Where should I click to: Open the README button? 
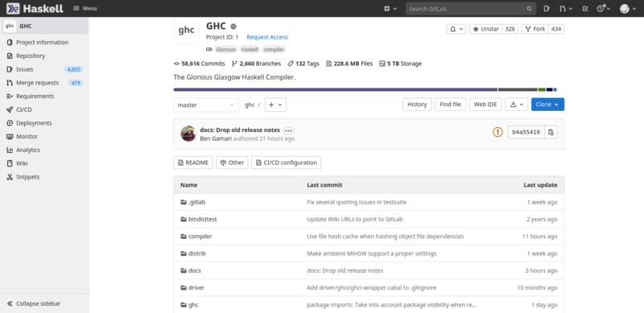193,163
